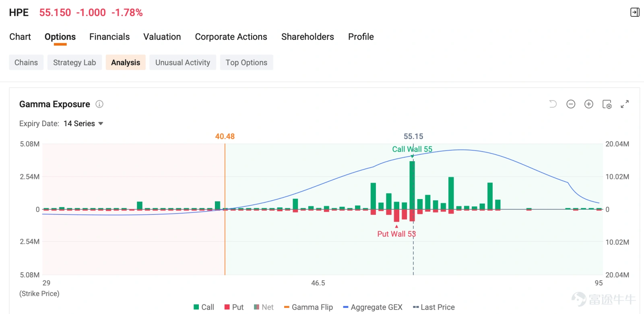Enable the Net series in the legend
The width and height of the screenshot is (644, 314).
(x=264, y=307)
